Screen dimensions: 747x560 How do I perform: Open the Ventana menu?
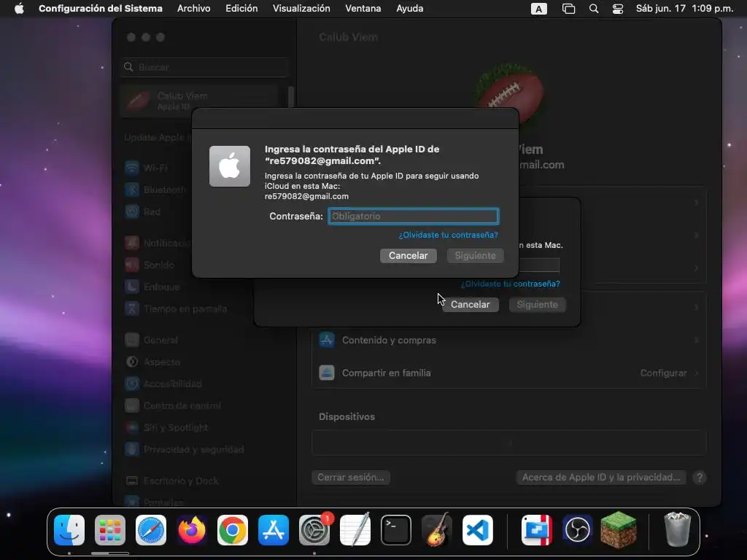363,9
